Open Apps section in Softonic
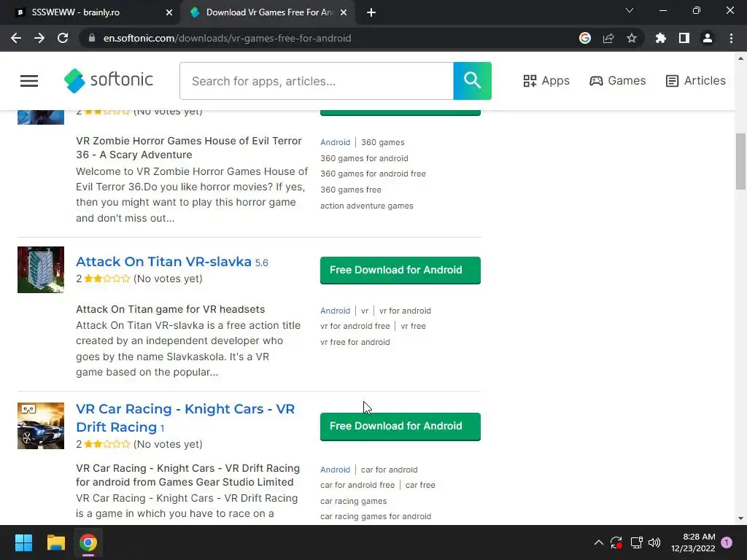Viewport: 747px width, 560px height. 546,81
